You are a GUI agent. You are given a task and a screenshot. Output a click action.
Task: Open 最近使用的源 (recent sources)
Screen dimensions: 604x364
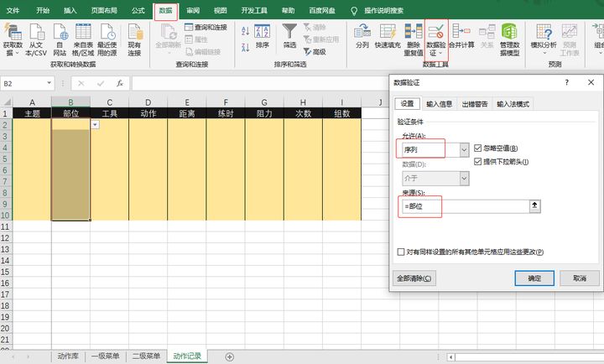[x=107, y=39]
